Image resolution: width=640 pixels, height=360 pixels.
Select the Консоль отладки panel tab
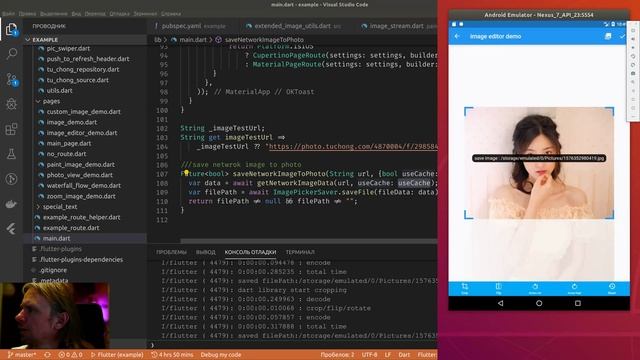(250, 252)
